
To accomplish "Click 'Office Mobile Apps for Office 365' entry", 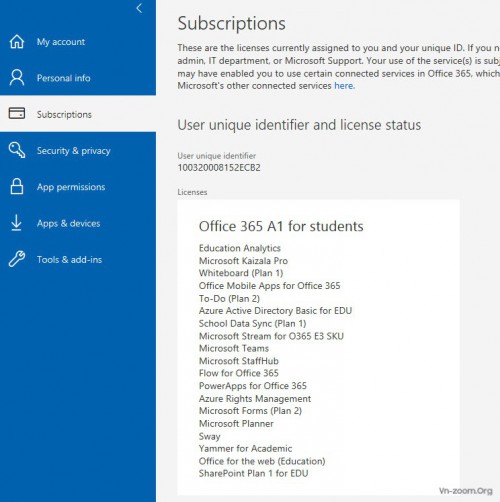I will pos(269,286).
